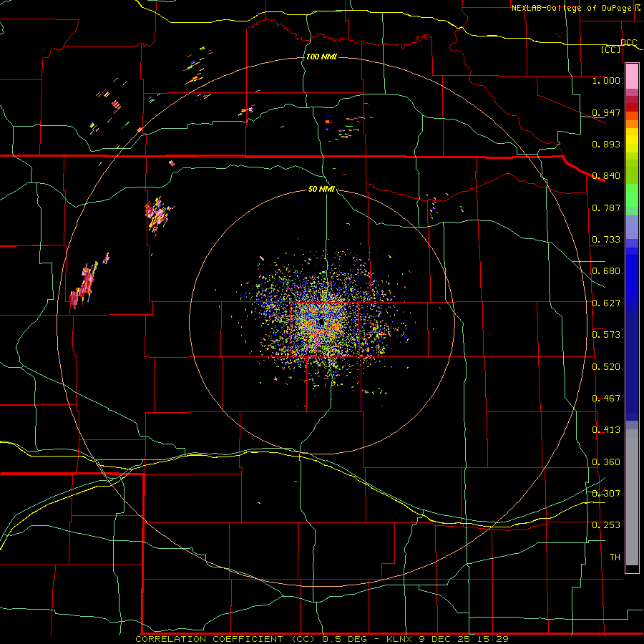Viewport: 644px width, 644px height.
Task: Click the 50 NMI range ring label
Action: click(x=321, y=189)
